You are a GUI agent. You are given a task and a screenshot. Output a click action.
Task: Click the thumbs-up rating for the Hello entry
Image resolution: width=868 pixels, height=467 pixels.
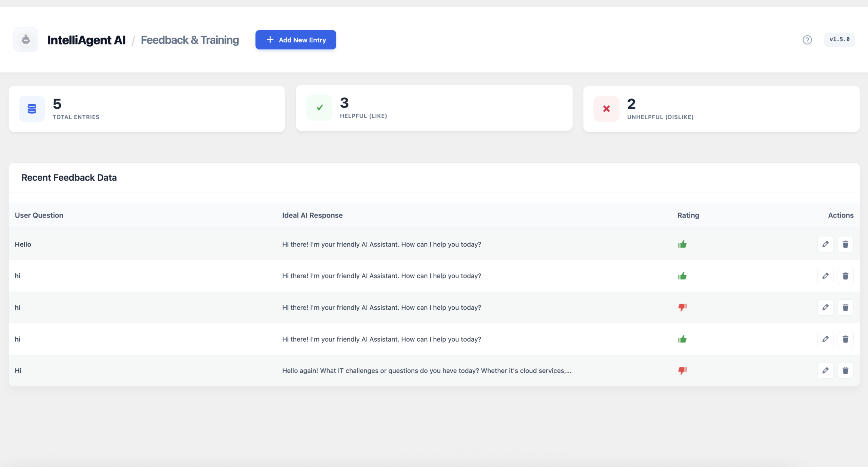coord(683,244)
